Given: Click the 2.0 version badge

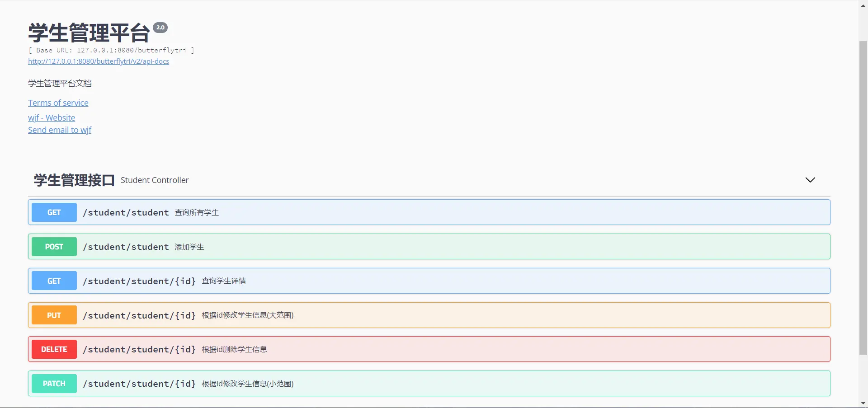Looking at the screenshot, I should (x=160, y=28).
